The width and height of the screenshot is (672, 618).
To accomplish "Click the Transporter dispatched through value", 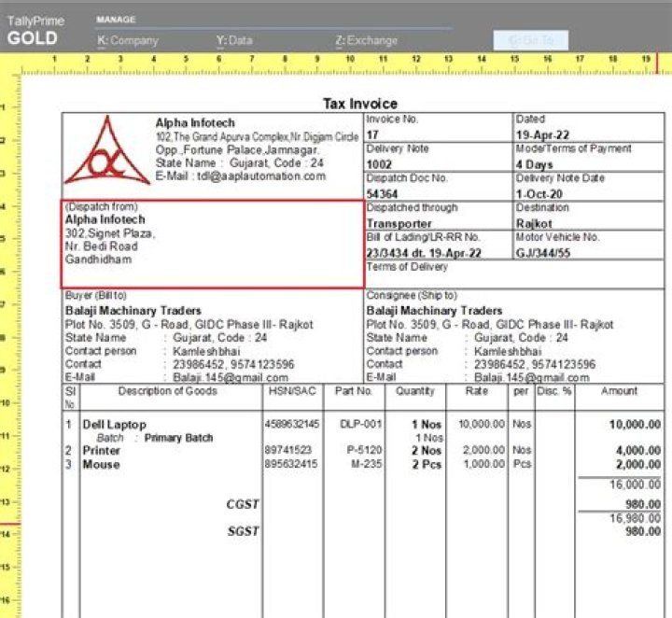I will pos(399,224).
